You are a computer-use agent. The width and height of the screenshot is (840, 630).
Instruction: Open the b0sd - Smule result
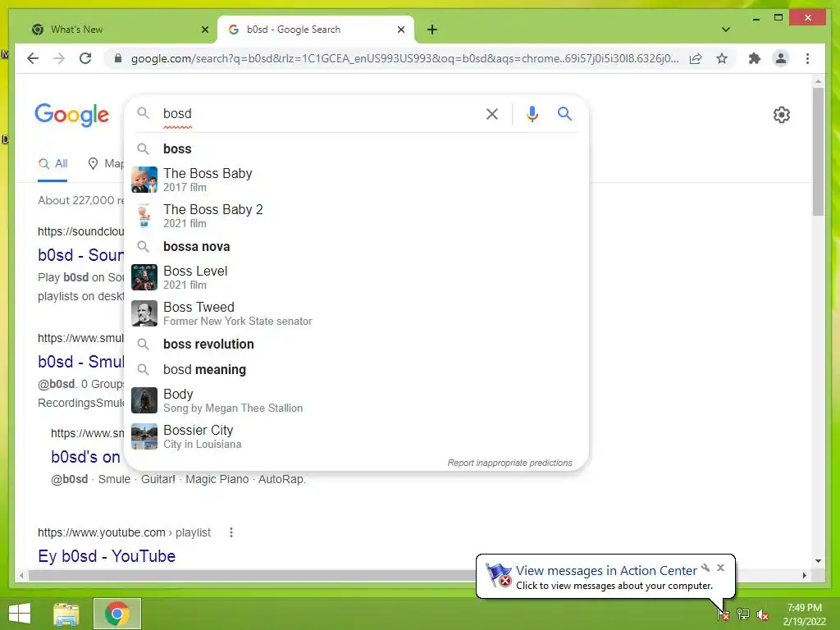(x=81, y=362)
